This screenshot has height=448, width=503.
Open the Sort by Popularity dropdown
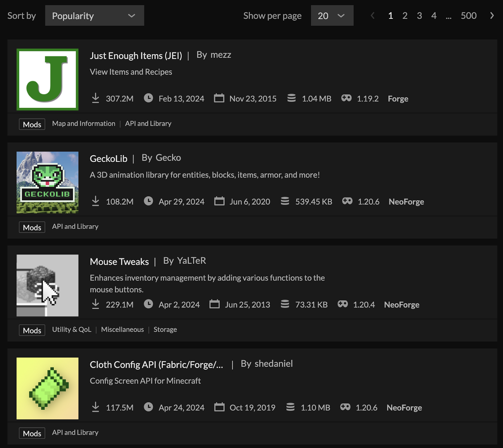(x=95, y=15)
